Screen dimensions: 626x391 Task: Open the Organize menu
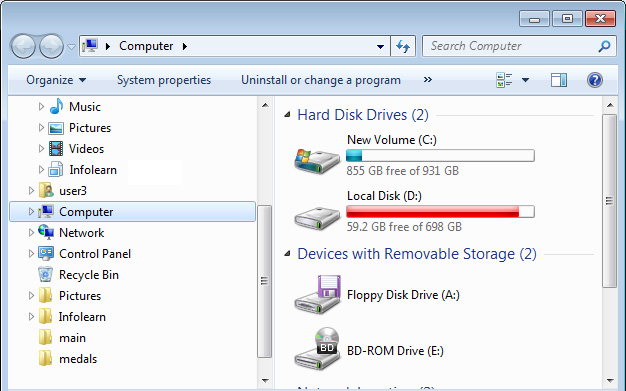(56, 80)
